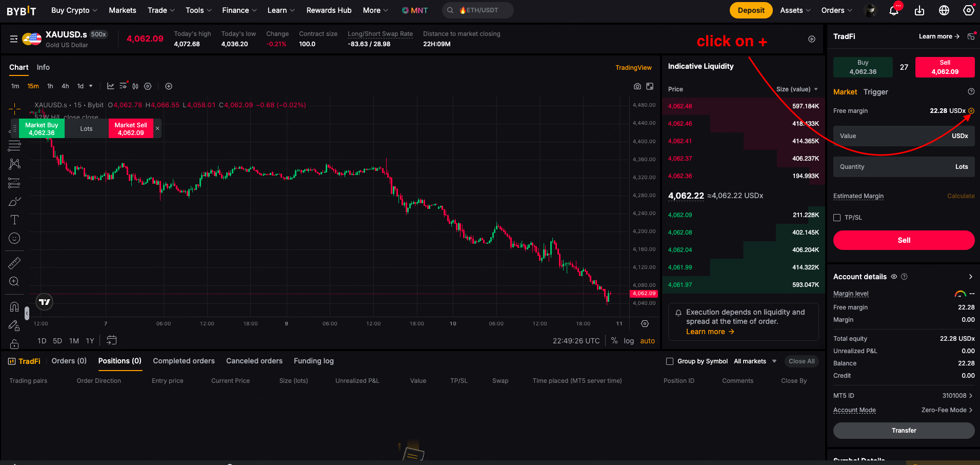Open the date range calendar icon

tap(111, 340)
